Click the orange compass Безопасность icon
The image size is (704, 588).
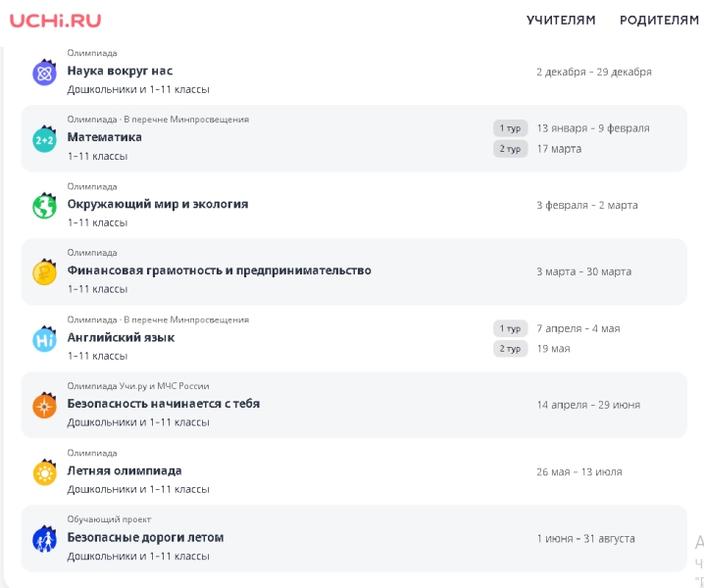(44, 405)
